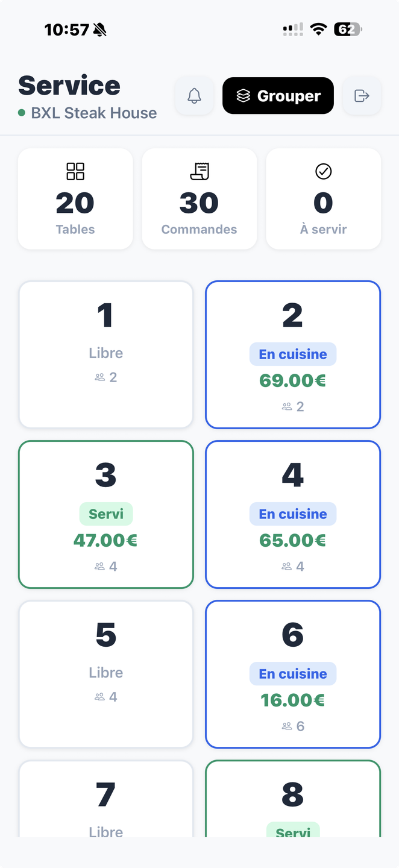Open table 2 with 69.00€ order

tap(293, 354)
